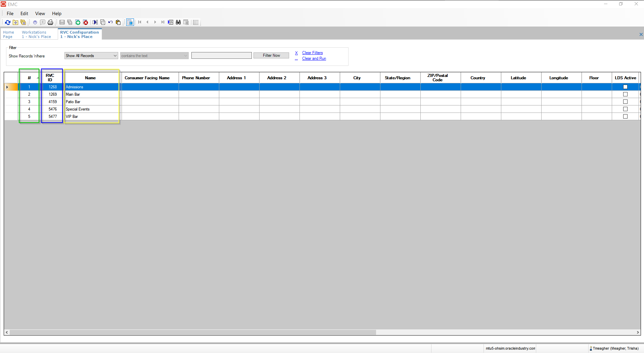The image size is (644, 353).
Task: Click the Clear Filters link
Action: (312, 53)
